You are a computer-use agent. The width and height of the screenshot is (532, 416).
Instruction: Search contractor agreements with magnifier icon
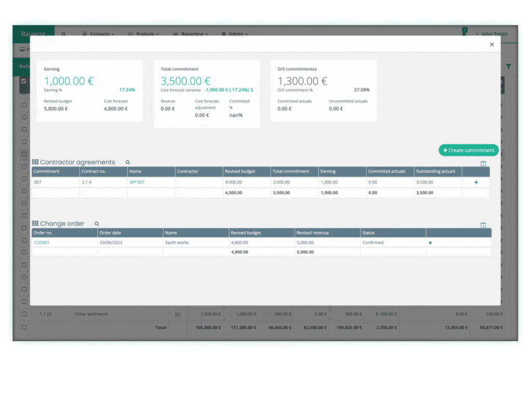click(128, 163)
